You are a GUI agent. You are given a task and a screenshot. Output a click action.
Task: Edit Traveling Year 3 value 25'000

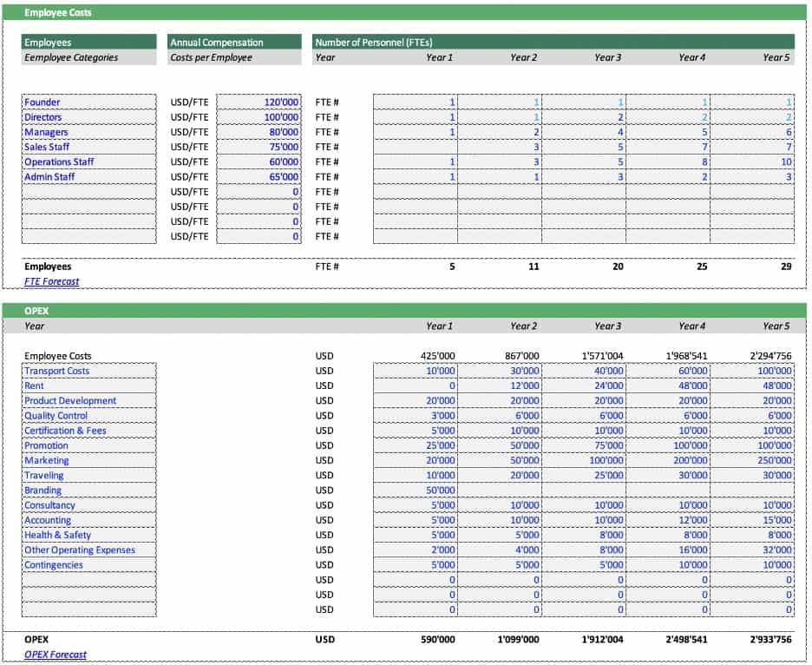[584, 475]
